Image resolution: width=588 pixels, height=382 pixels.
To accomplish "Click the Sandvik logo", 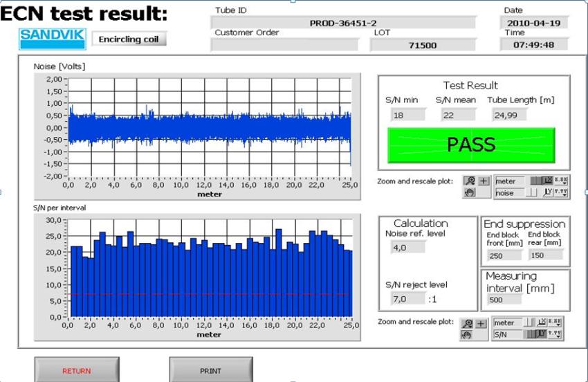I will (53, 39).
